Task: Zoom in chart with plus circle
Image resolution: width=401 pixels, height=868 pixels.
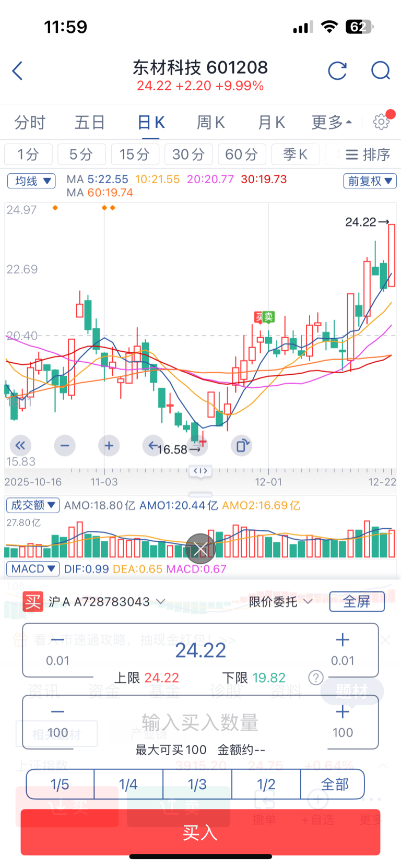Action: [109, 446]
